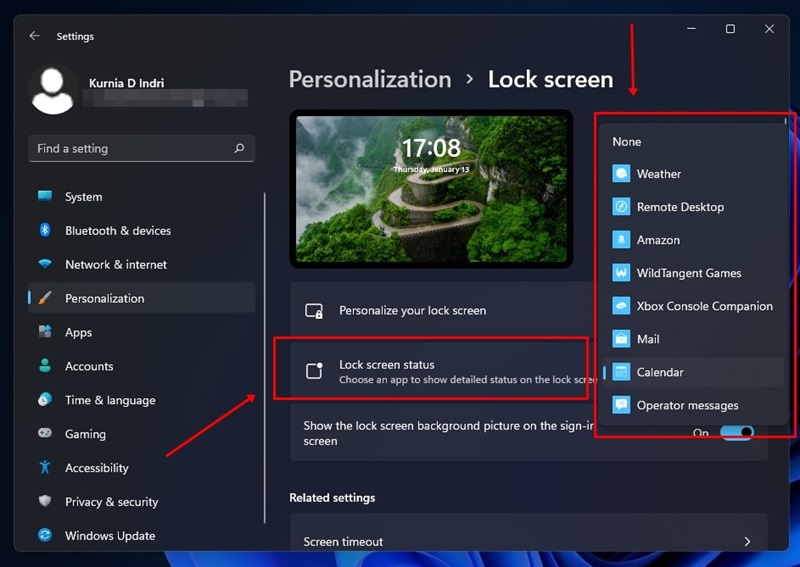This screenshot has height=567, width=800.
Task: Click the System monitor icon
Action: 45,196
